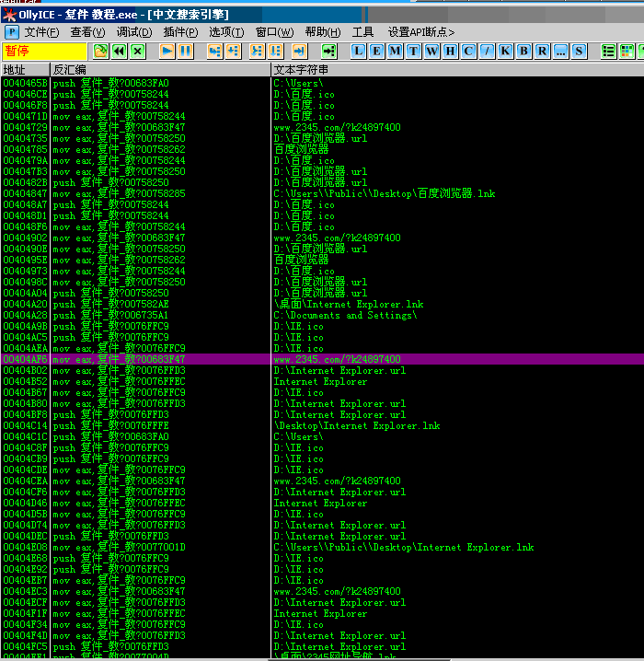Open the Call stack (K) button
The width and height of the screenshot is (644, 661).
click(505, 52)
